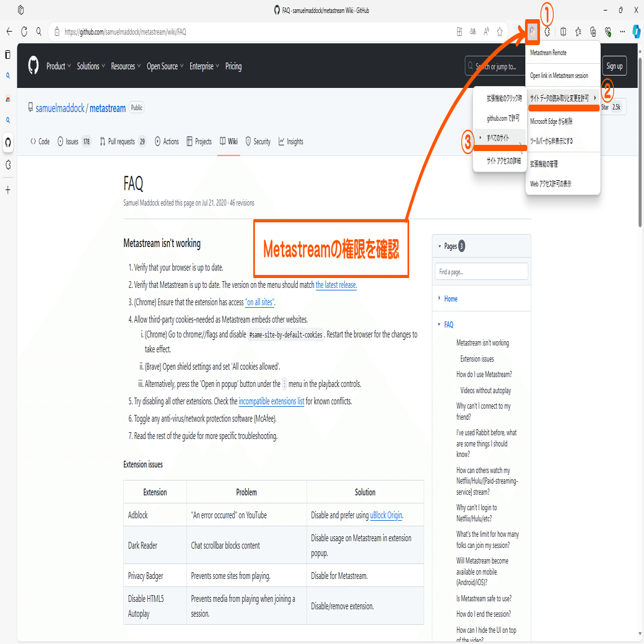Viewport: 644px width, 644px height.
Task: Choose すべてのサイト access option
Action: pos(500,138)
